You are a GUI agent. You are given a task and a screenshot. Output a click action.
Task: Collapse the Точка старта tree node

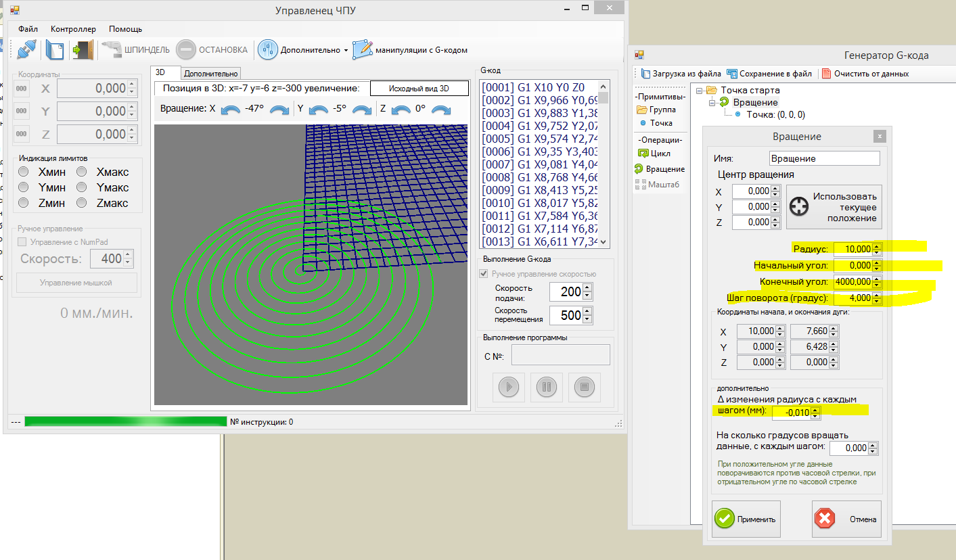[700, 91]
